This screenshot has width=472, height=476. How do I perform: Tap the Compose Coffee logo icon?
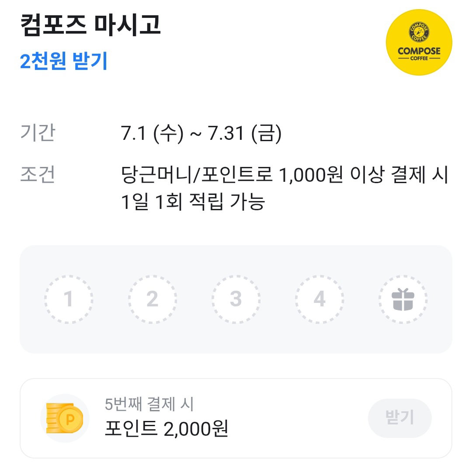tap(419, 42)
